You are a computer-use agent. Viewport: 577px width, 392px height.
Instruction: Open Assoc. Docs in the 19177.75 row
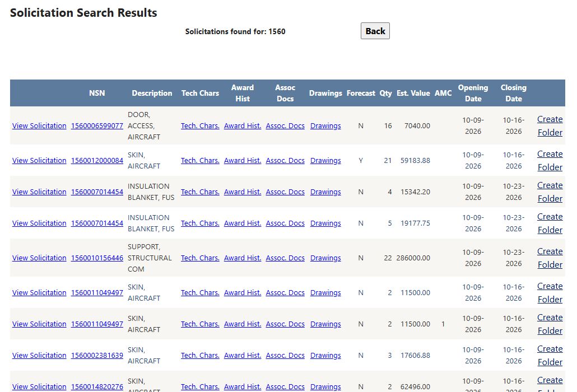285,223
